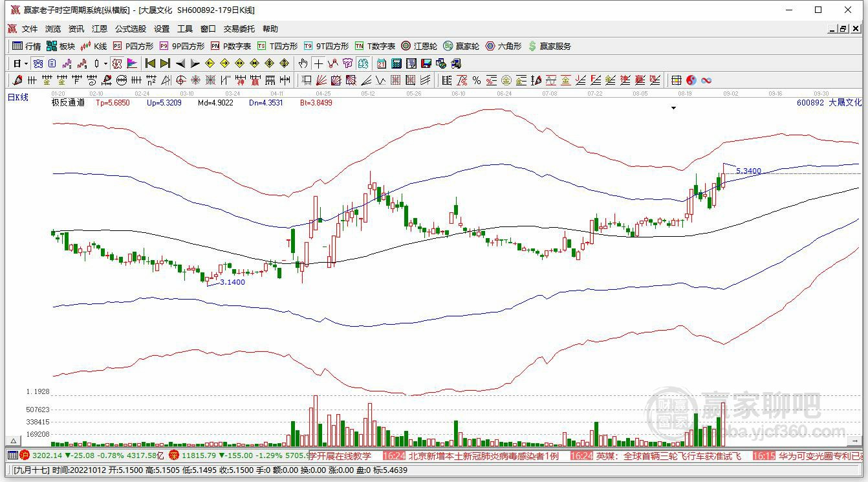
Task: Open the 赢家轮 wheel tool
Action: tap(461, 46)
